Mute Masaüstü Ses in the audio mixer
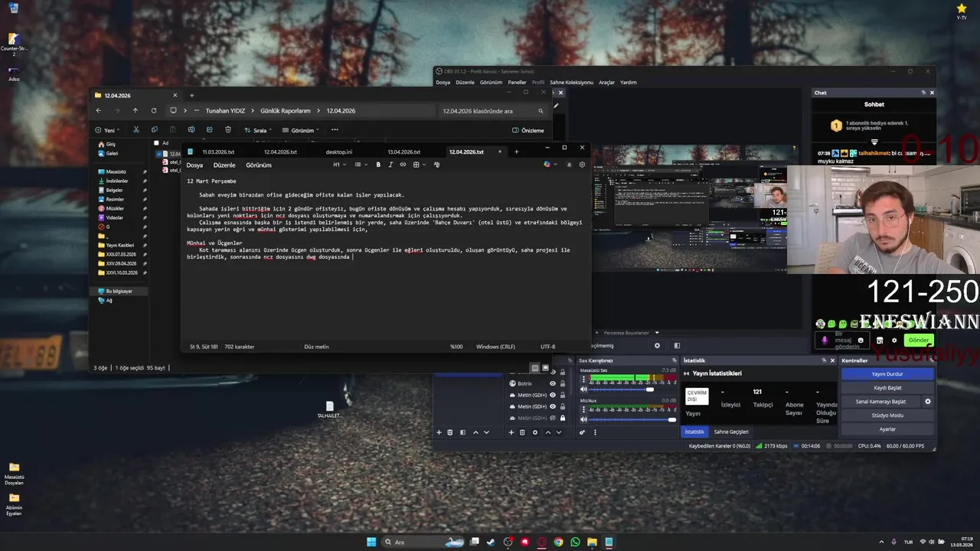Image resolution: width=980 pixels, height=551 pixels. [x=583, y=390]
